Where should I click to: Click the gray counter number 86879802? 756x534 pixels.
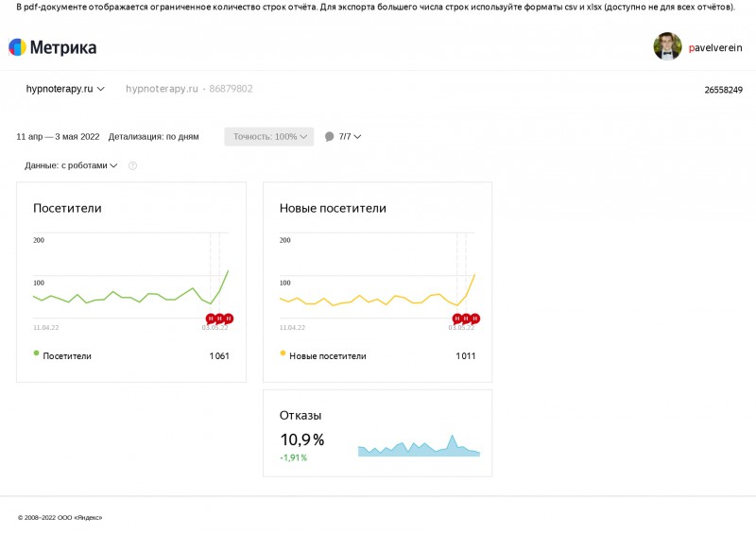[x=231, y=89]
